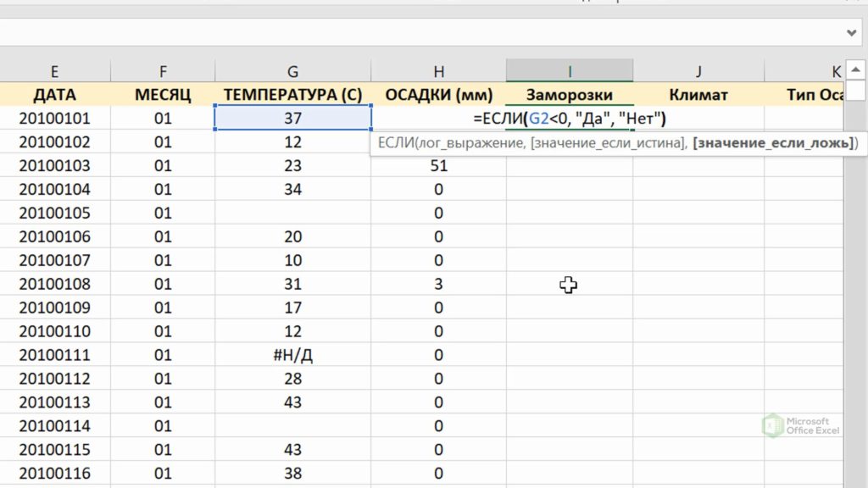Click значение_если_истина in the function tooltip
The width and height of the screenshot is (868, 488).
(x=607, y=143)
